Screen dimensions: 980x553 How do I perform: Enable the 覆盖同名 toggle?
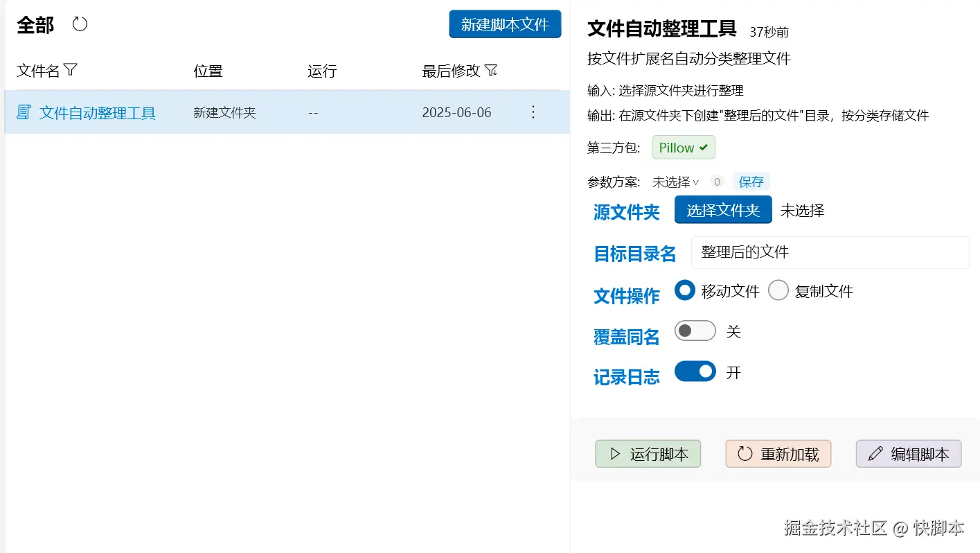tap(695, 331)
